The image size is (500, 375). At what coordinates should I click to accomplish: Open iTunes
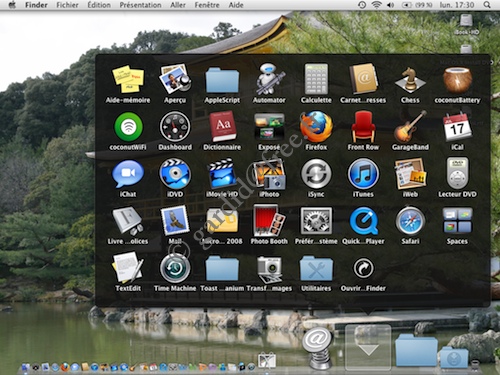point(363,174)
